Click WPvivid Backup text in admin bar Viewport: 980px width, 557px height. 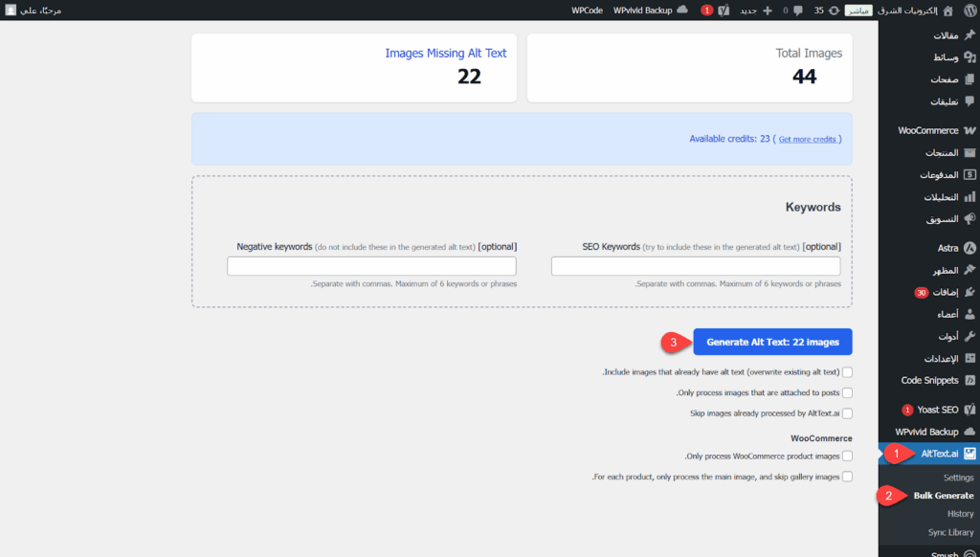642,11
